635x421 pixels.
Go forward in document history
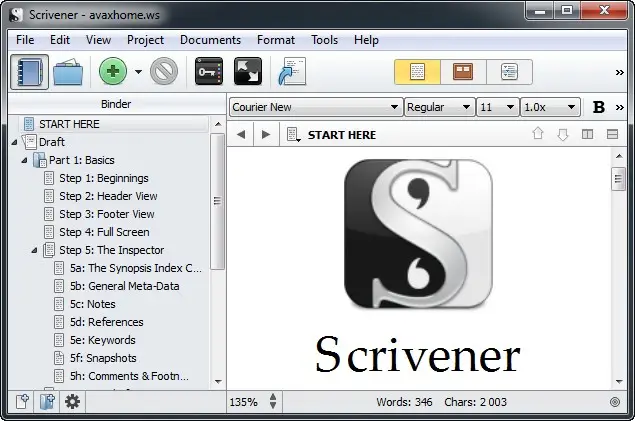[x=266, y=134]
